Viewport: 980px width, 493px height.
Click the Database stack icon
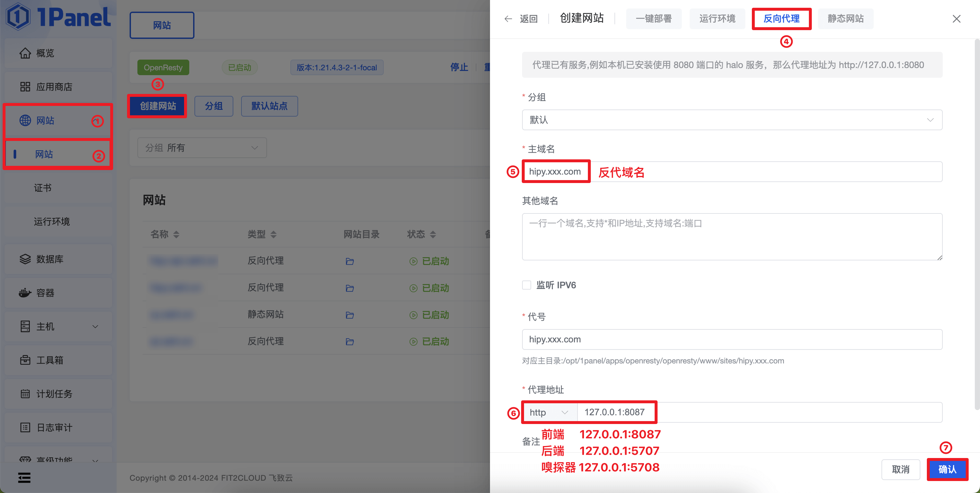pos(25,259)
